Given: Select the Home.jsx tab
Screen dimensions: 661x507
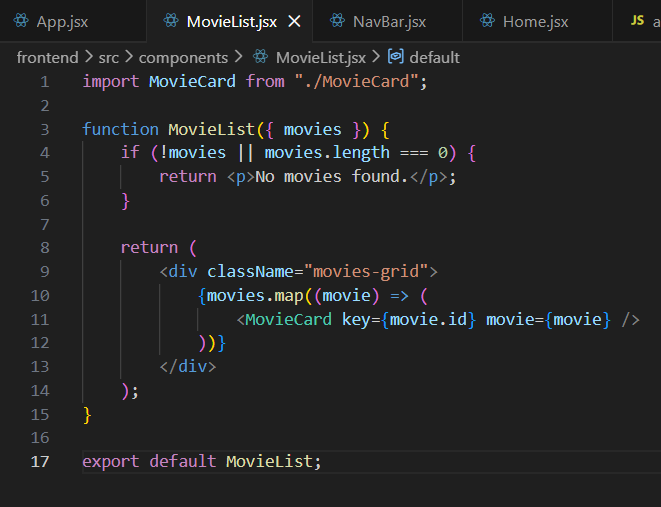Looking at the screenshot, I should 537,21.
